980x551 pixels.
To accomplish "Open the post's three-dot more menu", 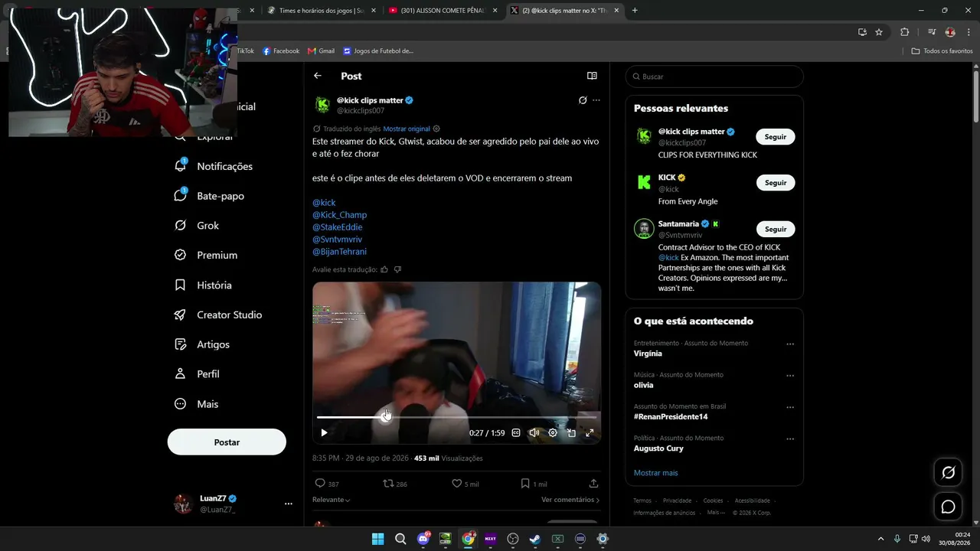I will click(596, 100).
